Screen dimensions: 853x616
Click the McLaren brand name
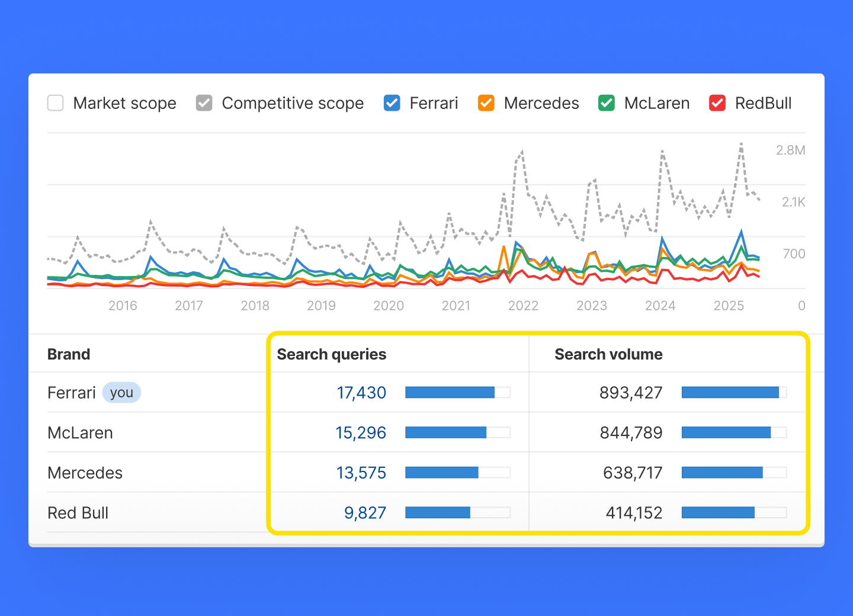click(x=80, y=432)
